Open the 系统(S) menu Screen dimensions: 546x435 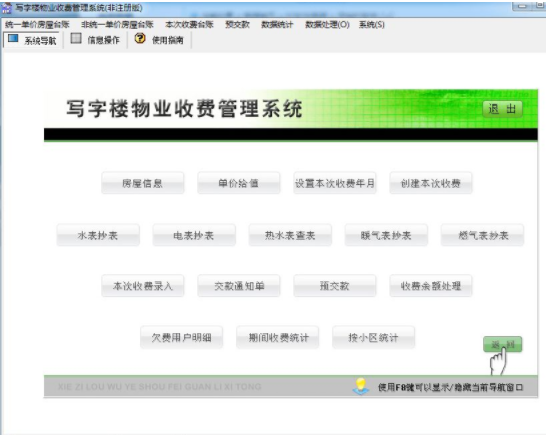click(372, 24)
